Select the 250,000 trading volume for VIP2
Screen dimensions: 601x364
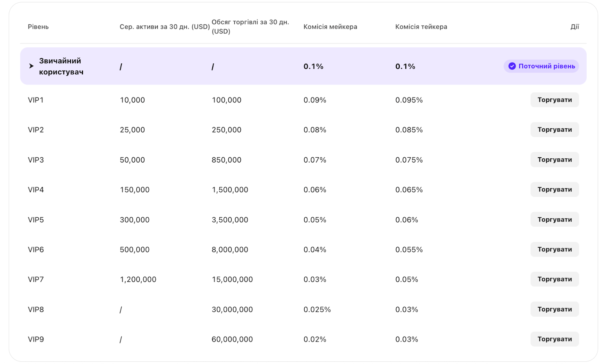tap(227, 130)
